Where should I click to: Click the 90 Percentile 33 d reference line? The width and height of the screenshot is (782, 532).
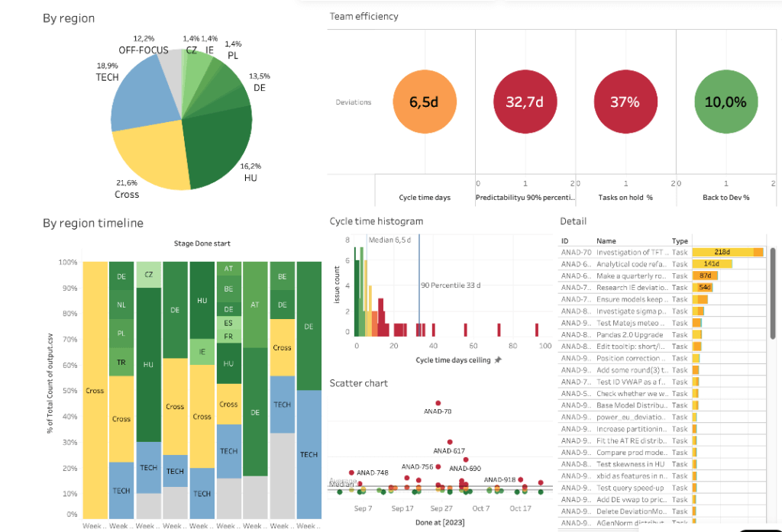419,286
